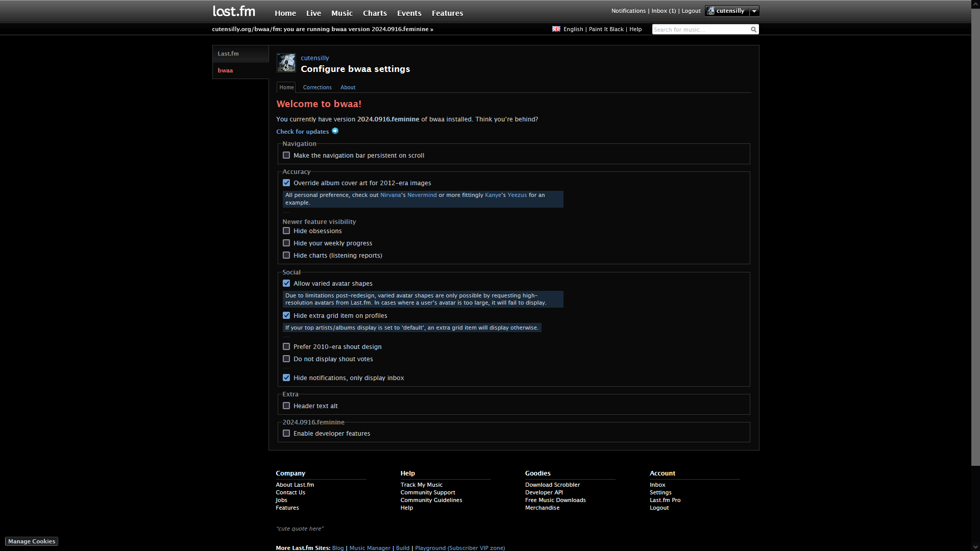Click the Paint It Black theme link
980x551 pixels.
coord(606,30)
